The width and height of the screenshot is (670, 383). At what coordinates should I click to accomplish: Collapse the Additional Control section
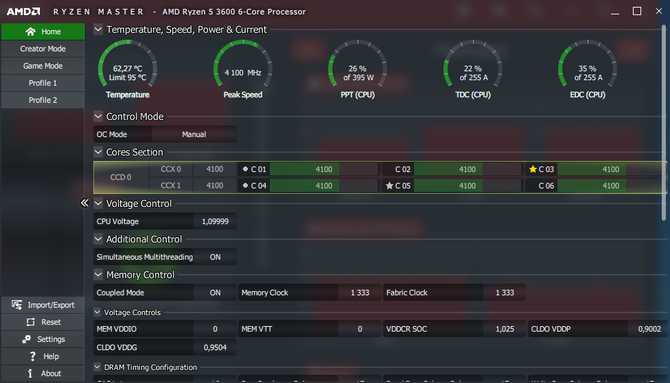(x=98, y=239)
